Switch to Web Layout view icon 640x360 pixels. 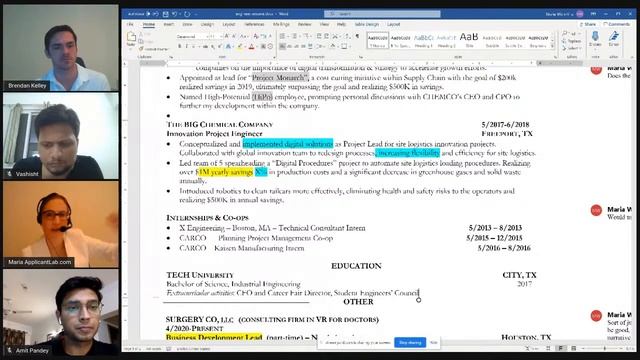point(573,348)
